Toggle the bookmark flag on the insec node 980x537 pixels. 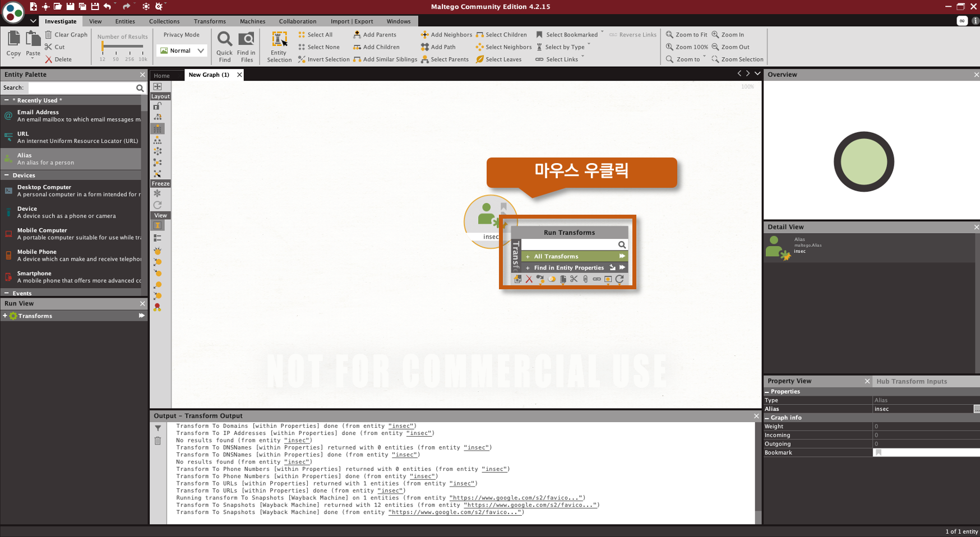point(503,207)
